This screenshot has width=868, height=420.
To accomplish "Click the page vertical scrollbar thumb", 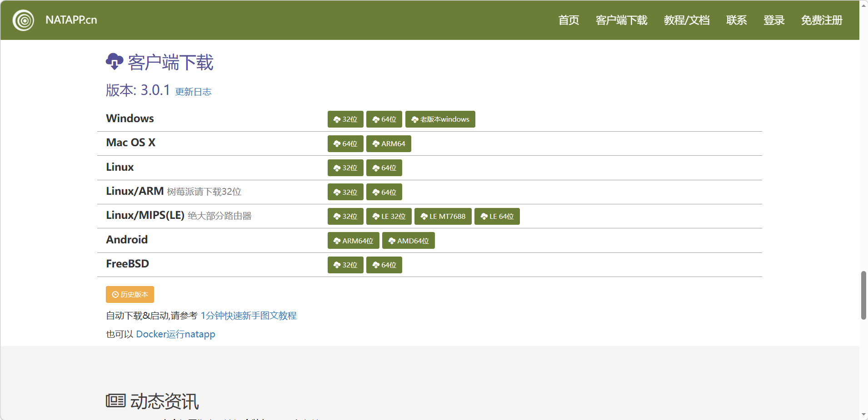I will click(863, 296).
